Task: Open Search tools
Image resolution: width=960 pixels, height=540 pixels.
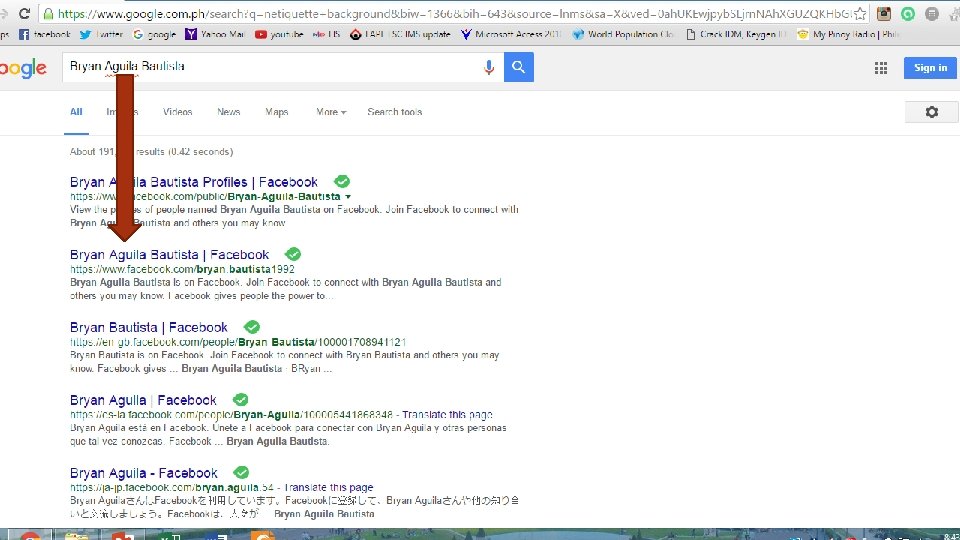Action: (x=395, y=112)
